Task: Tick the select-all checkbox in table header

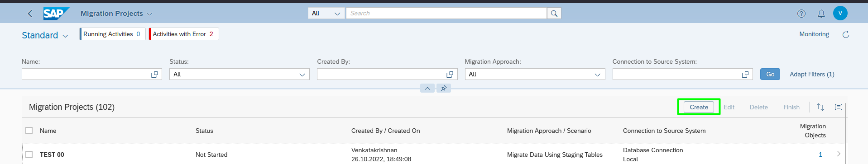Action: (x=29, y=131)
